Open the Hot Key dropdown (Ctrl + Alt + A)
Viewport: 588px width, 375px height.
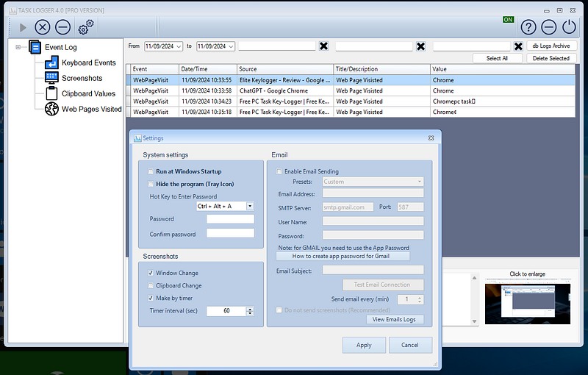point(250,206)
